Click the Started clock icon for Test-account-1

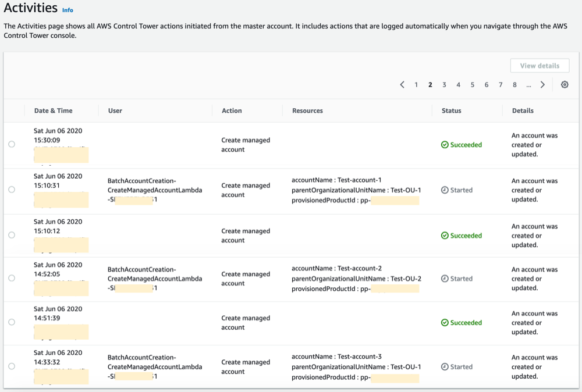(x=443, y=190)
